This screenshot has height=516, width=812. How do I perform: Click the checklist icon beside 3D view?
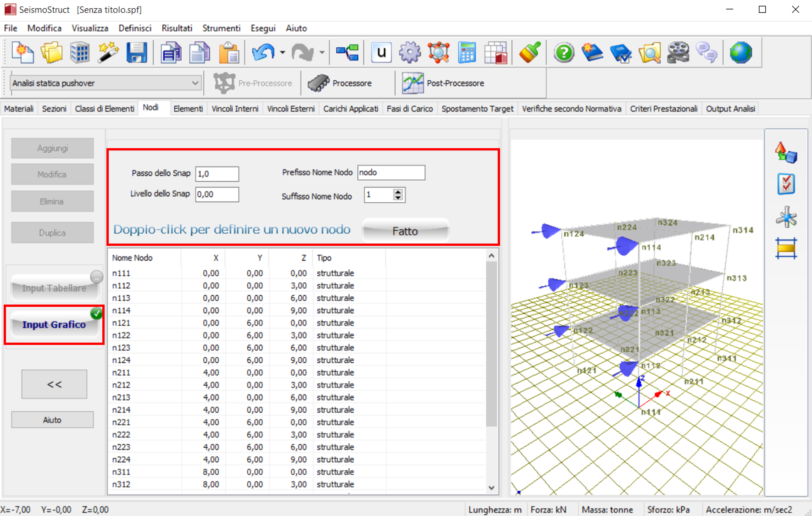pos(786,184)
